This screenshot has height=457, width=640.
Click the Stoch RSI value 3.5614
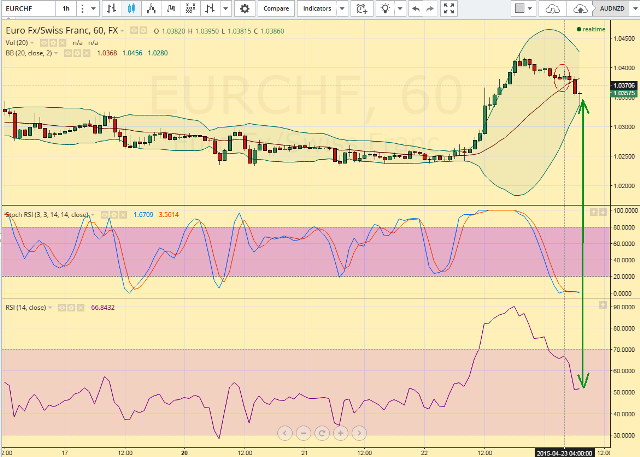coord(169,215)
